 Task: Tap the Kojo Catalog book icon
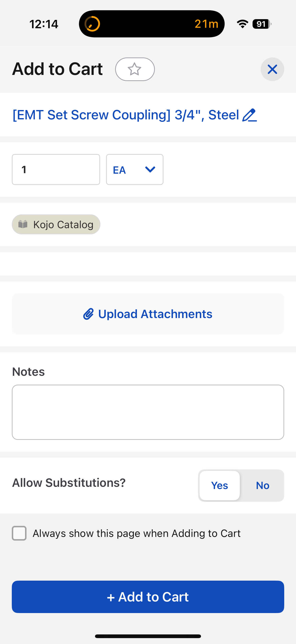point(23,224)
